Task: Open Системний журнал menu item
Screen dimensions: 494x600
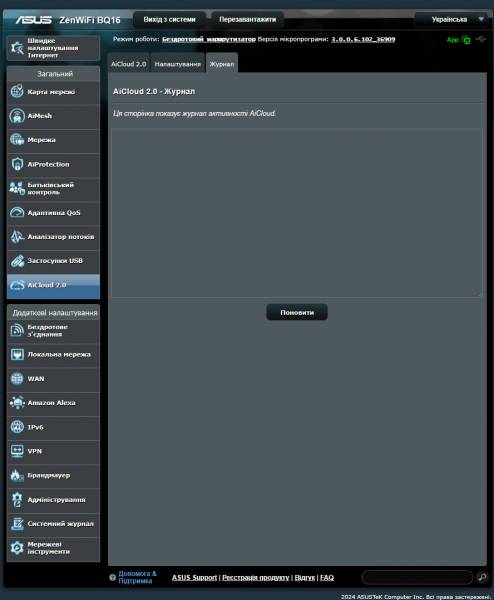Action: [53, 524]
